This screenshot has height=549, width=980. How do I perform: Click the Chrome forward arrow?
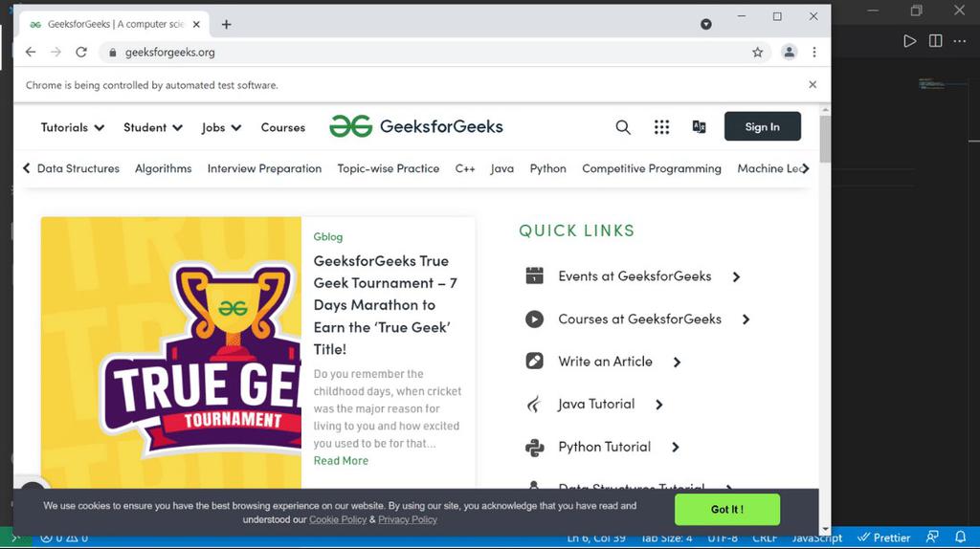(56, 52)
